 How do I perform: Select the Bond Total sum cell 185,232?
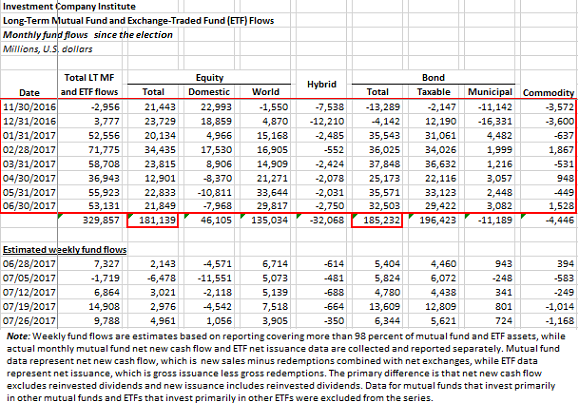[x=377, y=220]
